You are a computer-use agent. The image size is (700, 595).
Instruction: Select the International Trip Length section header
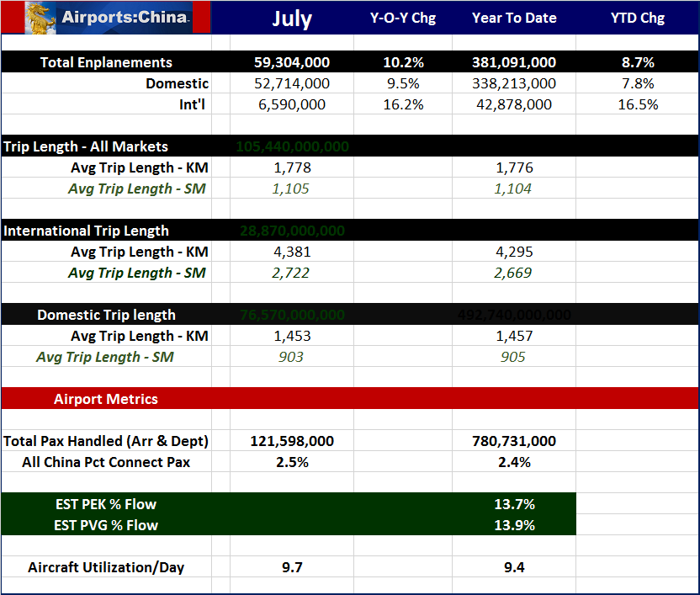pos(87,231)
